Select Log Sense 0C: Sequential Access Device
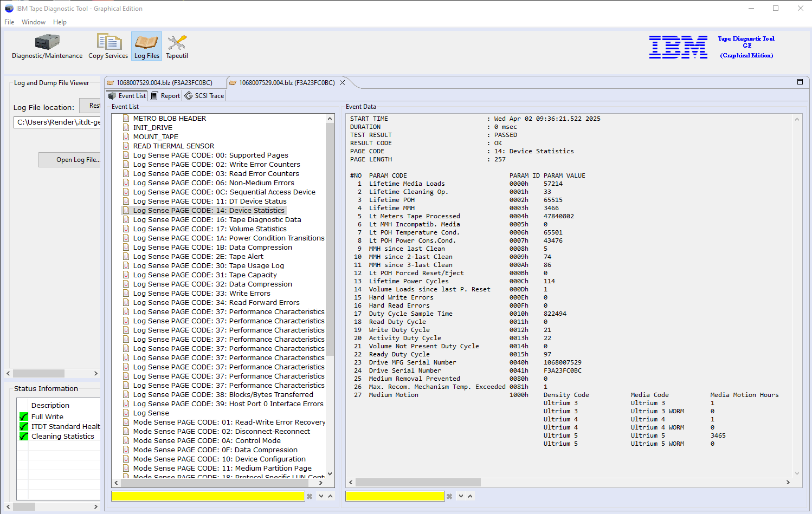Screen dimensions: 812x514 pyautogui.click(x=224, y=192)
